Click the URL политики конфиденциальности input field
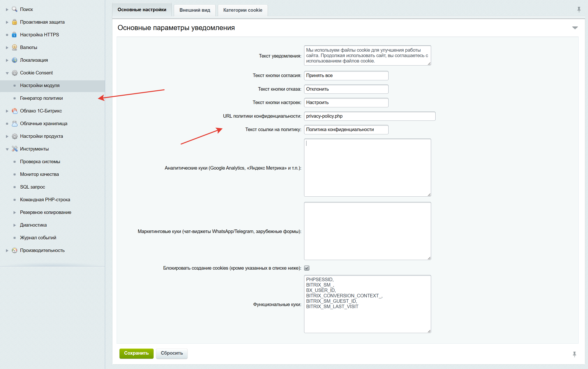This screenshot has height=369, width=588. (369, 116)
